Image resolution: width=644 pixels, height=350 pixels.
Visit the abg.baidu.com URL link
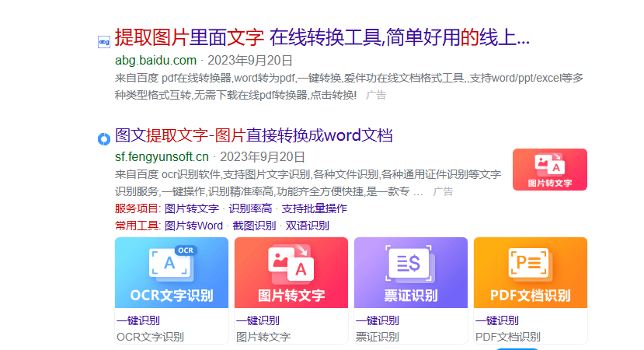(x=155, y=61)
